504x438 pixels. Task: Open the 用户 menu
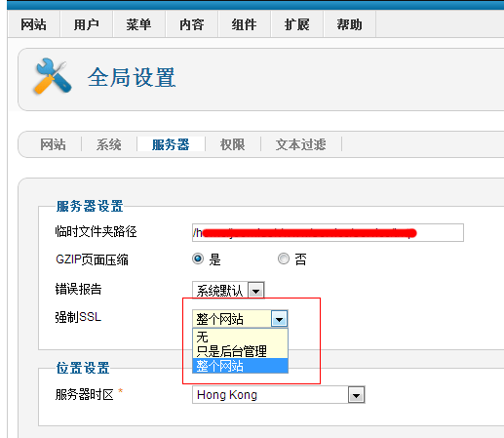[x=87, y=24]
